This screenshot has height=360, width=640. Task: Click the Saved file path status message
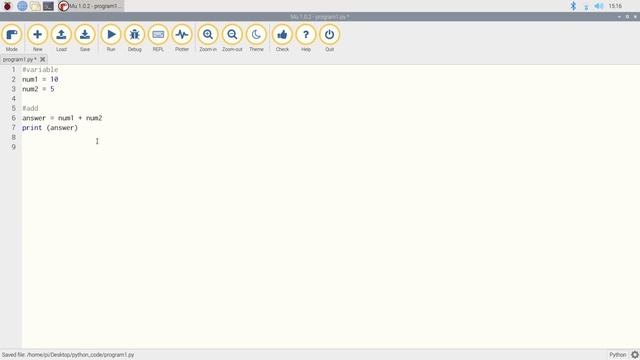click(x=68, y=355)
